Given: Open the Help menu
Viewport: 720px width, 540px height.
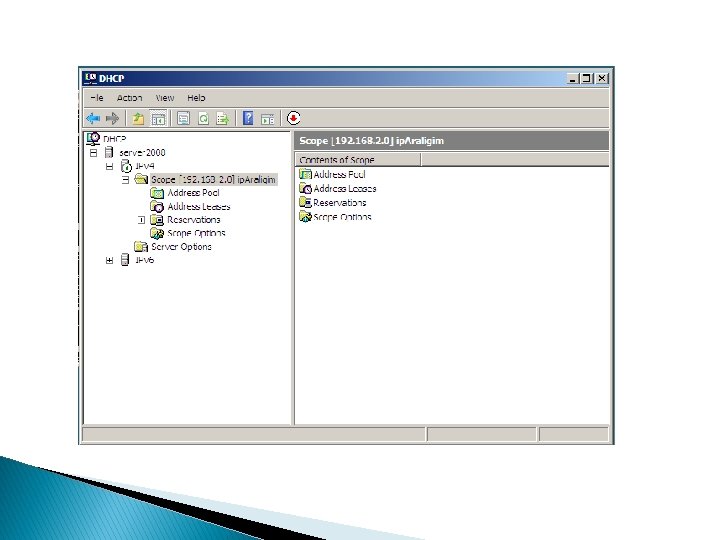Looking at the screenshot, I should (x=196, y=98).
